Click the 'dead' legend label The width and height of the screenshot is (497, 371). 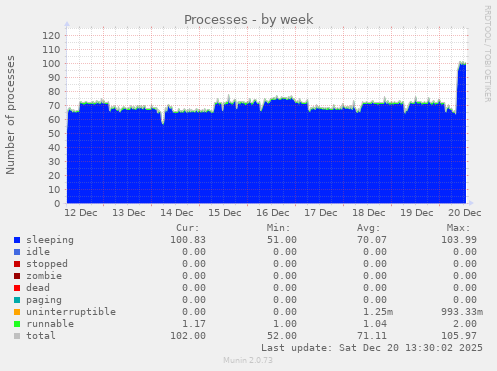click(x=38, y=288)
